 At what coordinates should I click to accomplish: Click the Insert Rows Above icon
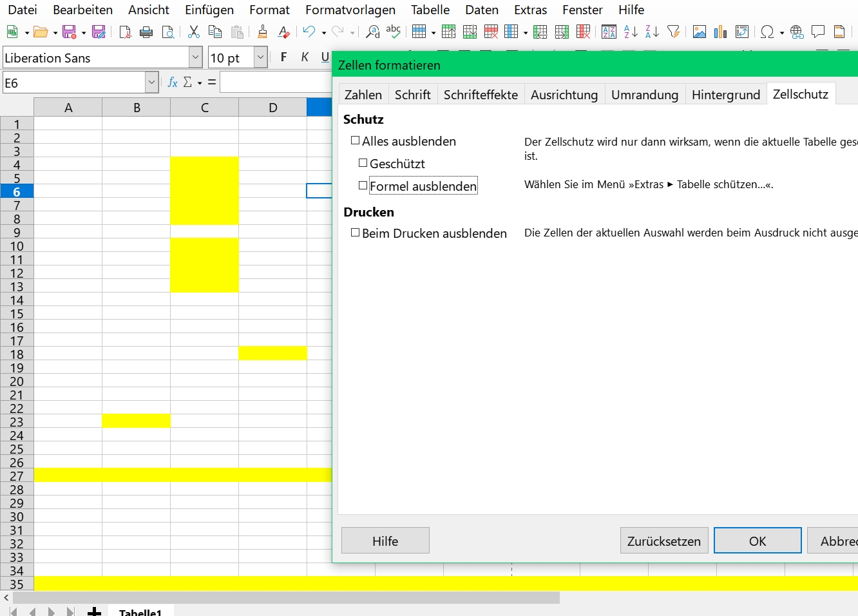click(449, 32)
